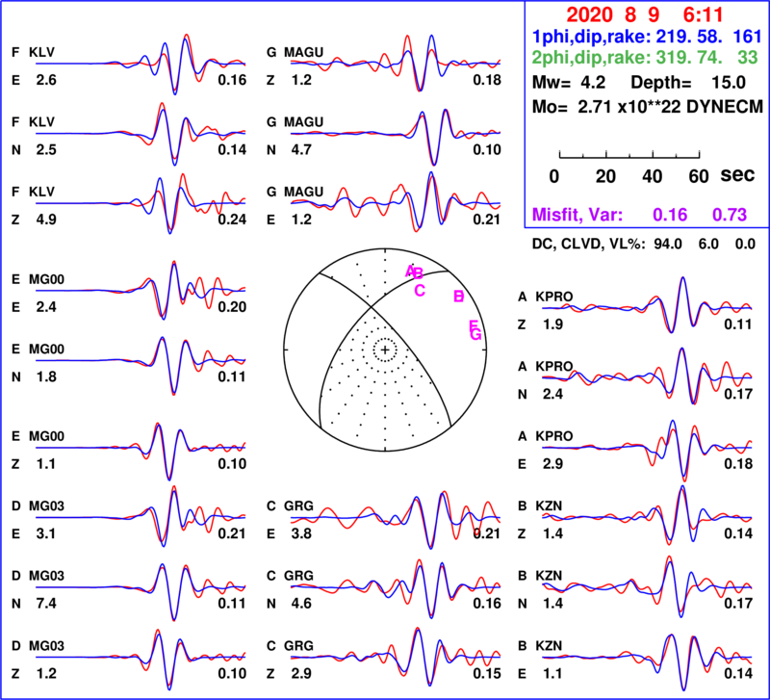The image size is (770, 700).
Task: Click the 0.17 misfit on KZN N trace
Action: click(738, 603)
